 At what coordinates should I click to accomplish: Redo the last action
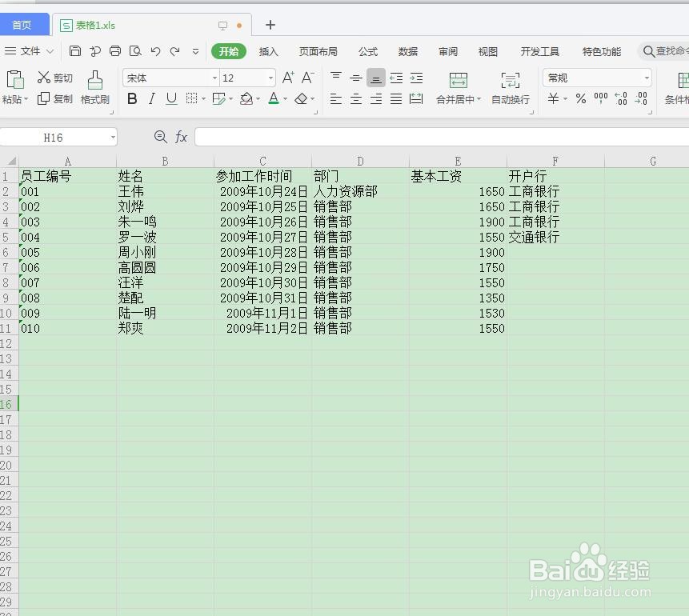click(x=175, y=51)
